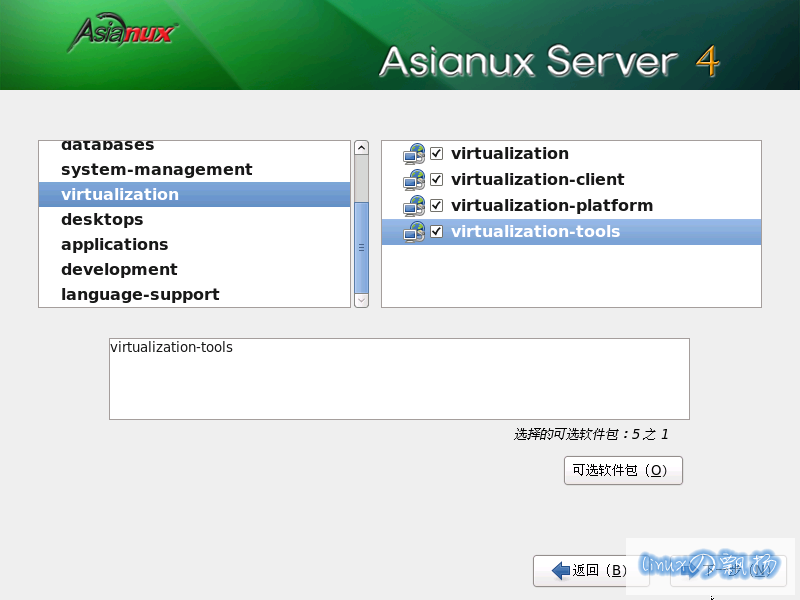Click the 选择的可选软件包 count label
Screen dimensions: 800x600
click(591, 434)
